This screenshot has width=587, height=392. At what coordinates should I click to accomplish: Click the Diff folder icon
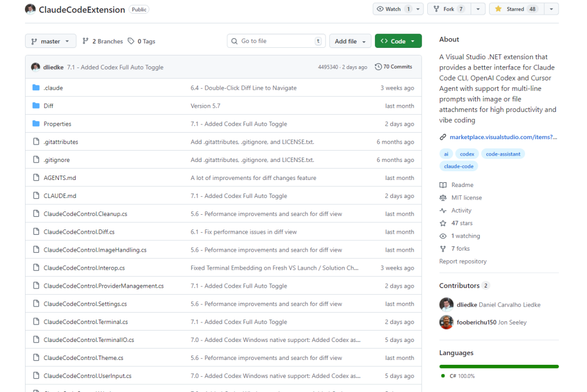(36, 105)
